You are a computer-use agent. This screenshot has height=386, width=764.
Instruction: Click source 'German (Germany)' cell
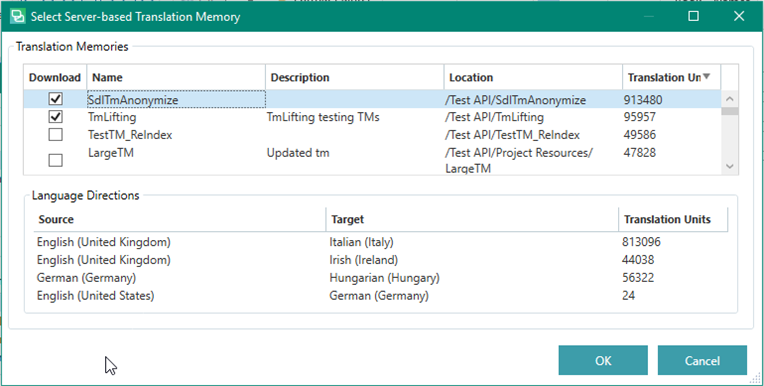(x=86, y=278)
